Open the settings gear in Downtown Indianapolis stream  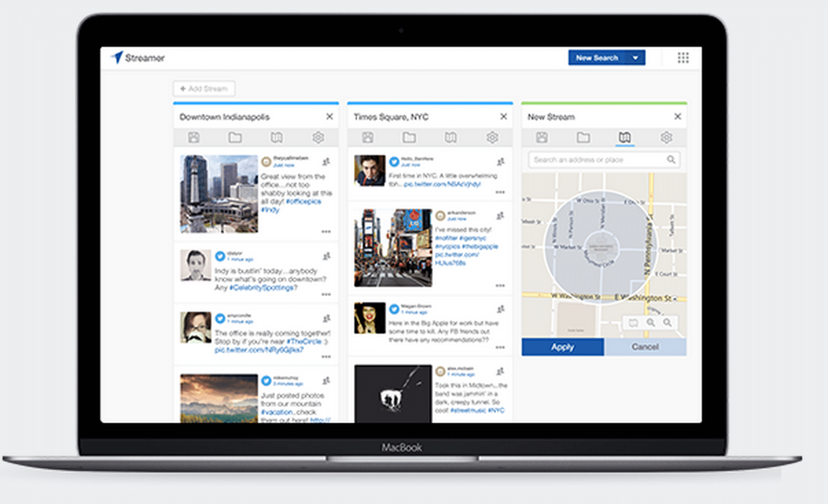coord(318,137)
